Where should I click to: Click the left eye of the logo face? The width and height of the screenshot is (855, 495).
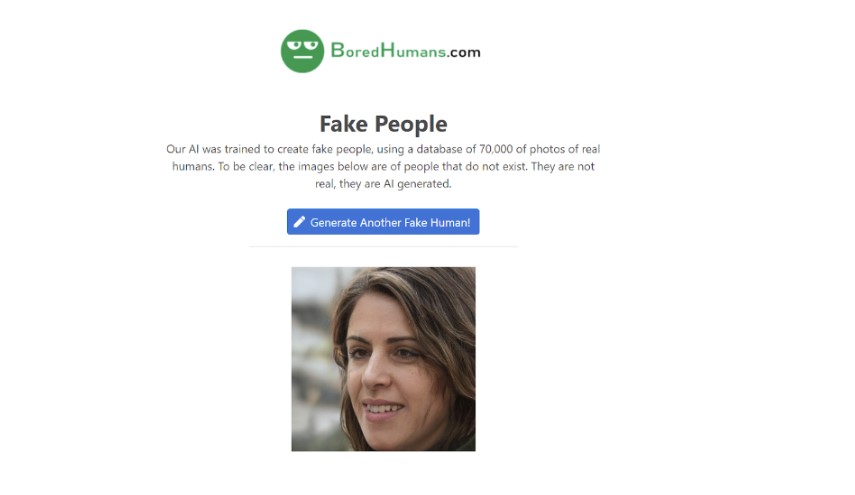294,45
